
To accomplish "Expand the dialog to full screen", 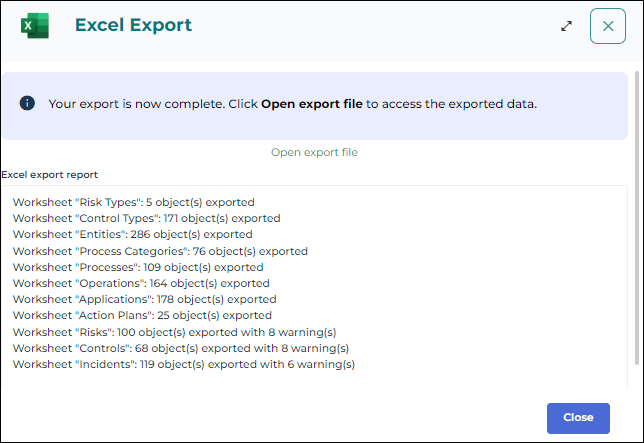I will [567, 26].
